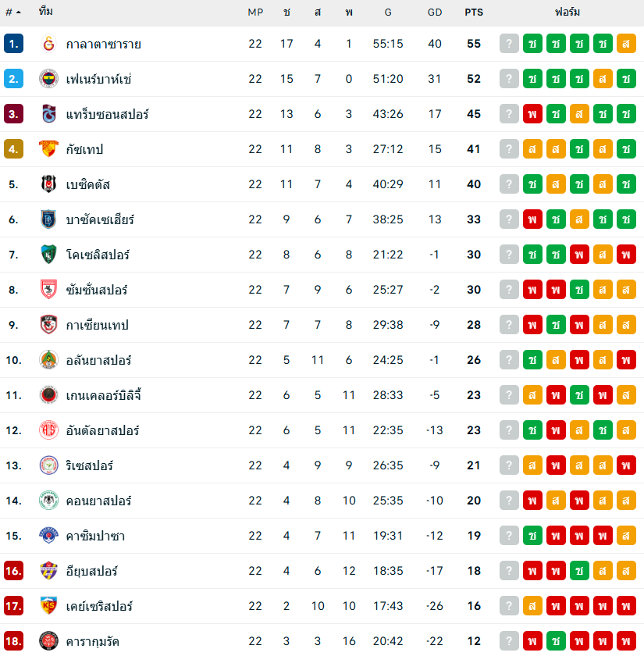The height and width of the screenshot is (656, 644).
Task: Click the กาลาตาซาราย club logo
Action: [48, 44]
